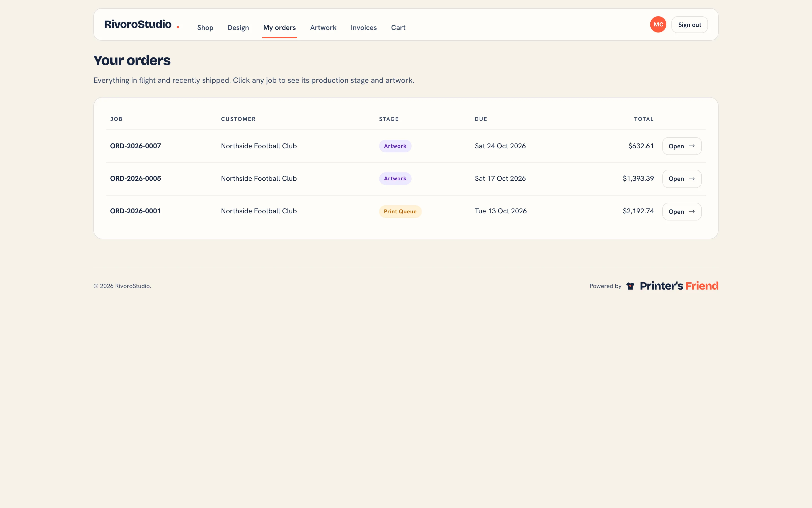812x508 pixels.
Task: Click the MC user avatar
Action: click(x=658, y=25)
